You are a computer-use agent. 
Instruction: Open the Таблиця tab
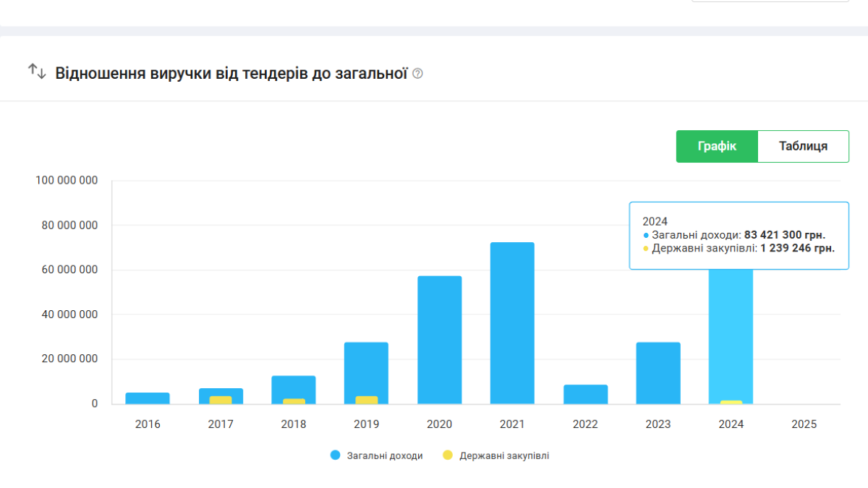[803, 146]
